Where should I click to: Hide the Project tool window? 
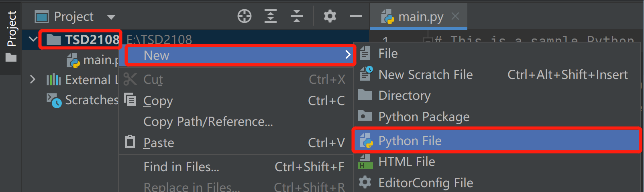coord(356,16)
